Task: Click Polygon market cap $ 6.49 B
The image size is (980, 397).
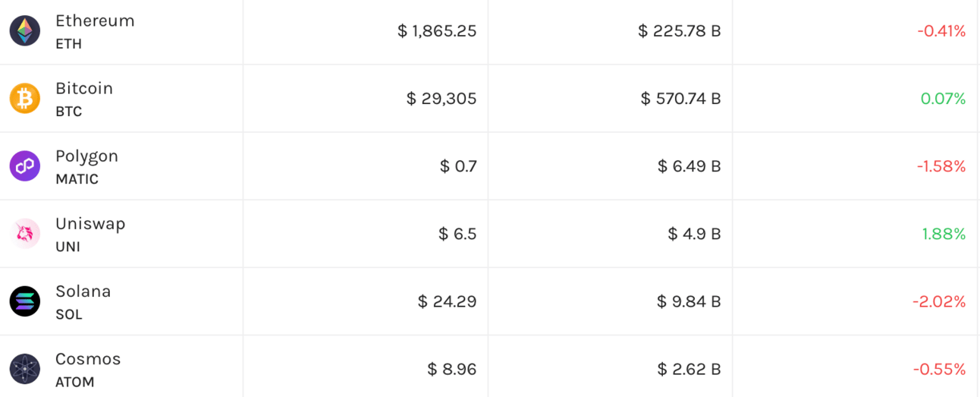Action: point(689,166)
